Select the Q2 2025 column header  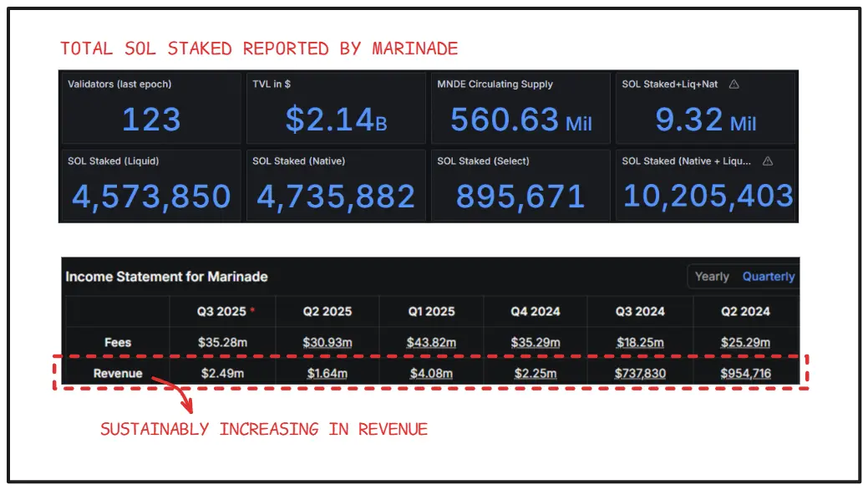pyautogui.click(x=327, y=312)
